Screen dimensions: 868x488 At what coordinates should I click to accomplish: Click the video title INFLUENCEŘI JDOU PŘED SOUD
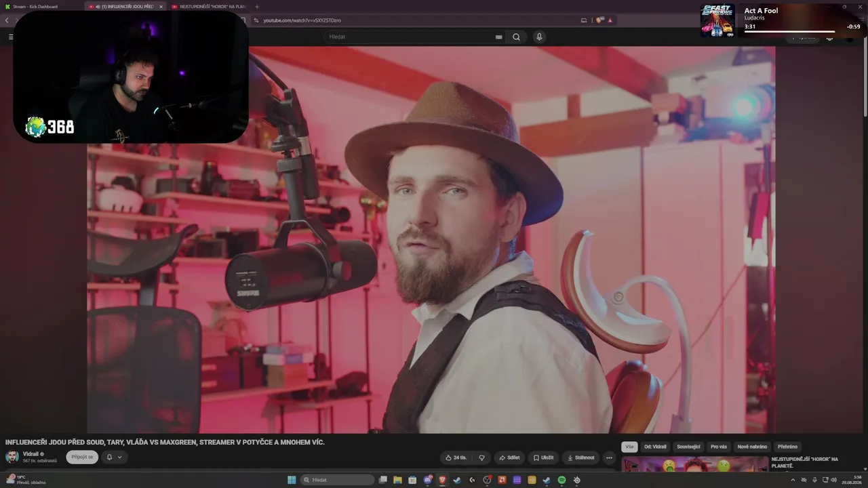165,442
